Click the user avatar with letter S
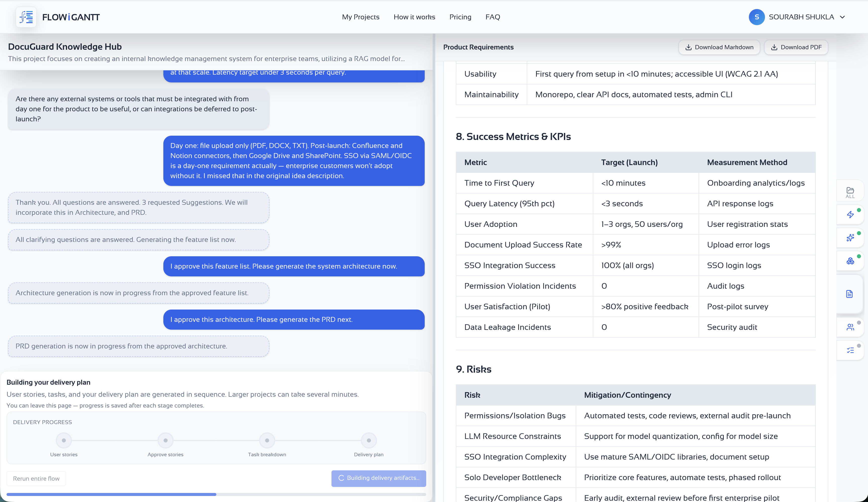This screenshot has width=868, height=502. click(756, 17)
